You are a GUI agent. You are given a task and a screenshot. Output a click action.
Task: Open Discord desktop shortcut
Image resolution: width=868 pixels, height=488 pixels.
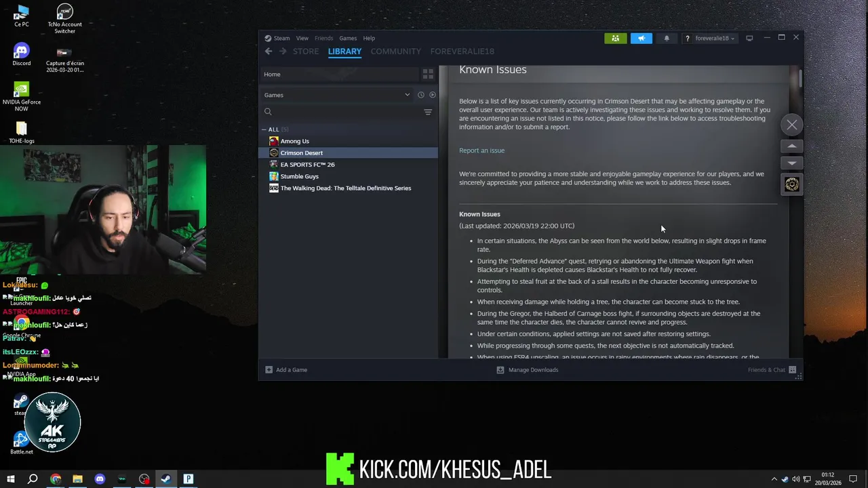pyautogui.click(x=22, y=55)
